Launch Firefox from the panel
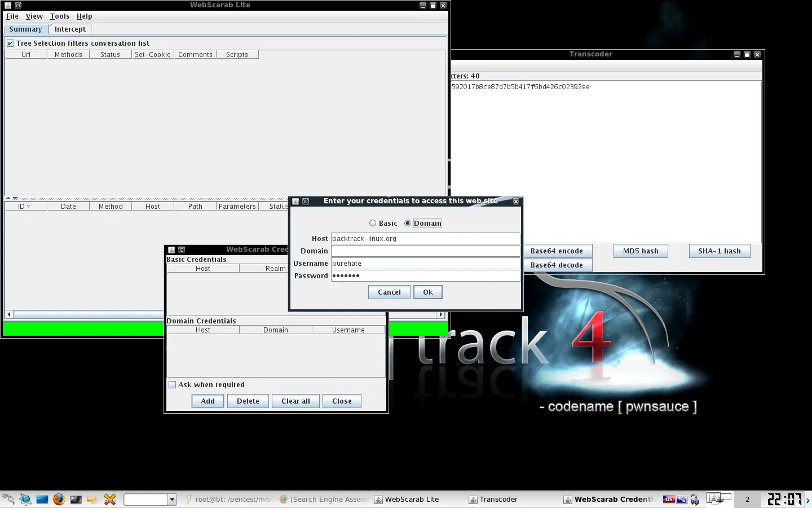Image resolution: width=812 pixels, height=508 pixels. pyautogui.click(x=59, y=500)
